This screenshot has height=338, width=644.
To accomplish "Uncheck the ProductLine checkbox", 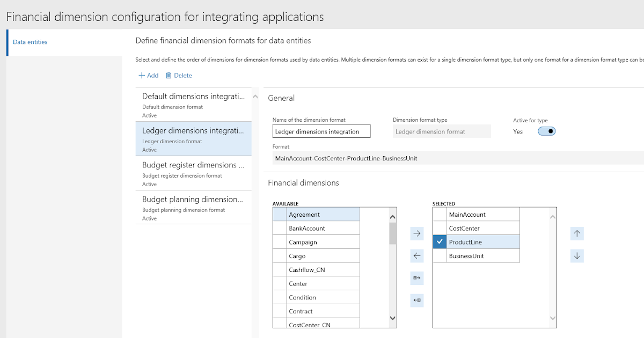I will pos(440,241).
